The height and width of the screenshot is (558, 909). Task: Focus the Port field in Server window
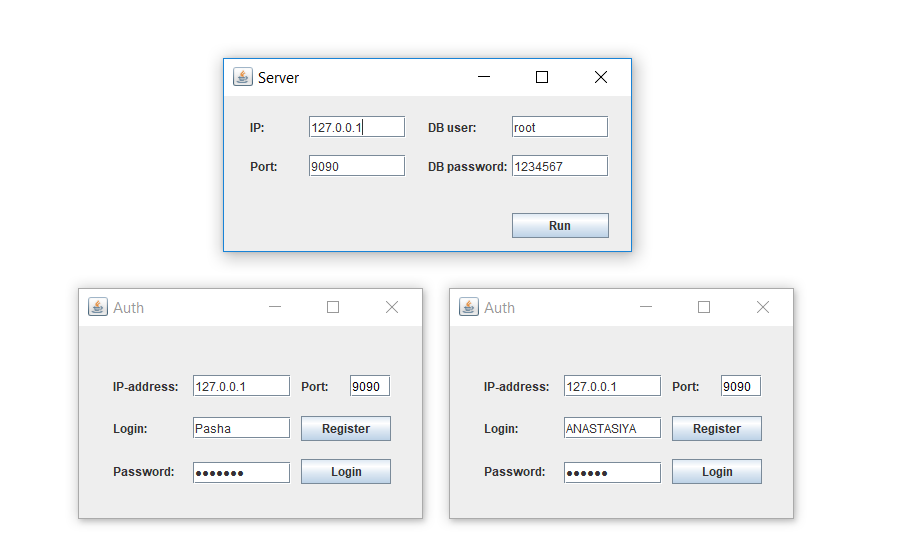[357, 166]
